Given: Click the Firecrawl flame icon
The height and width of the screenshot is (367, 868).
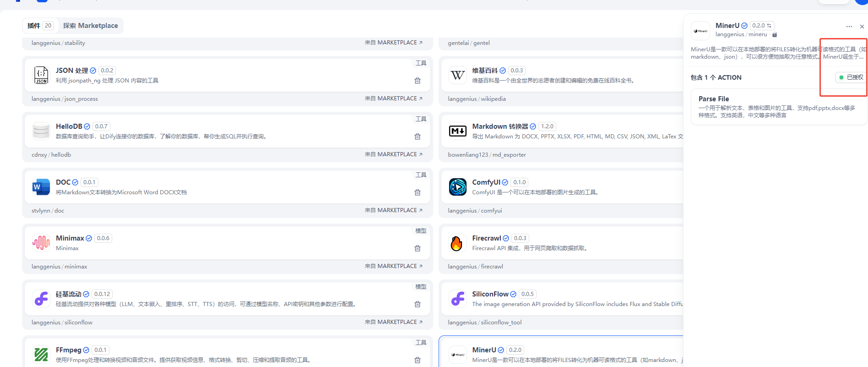Looking at the screenshot, I should click(x=458, y=243).
